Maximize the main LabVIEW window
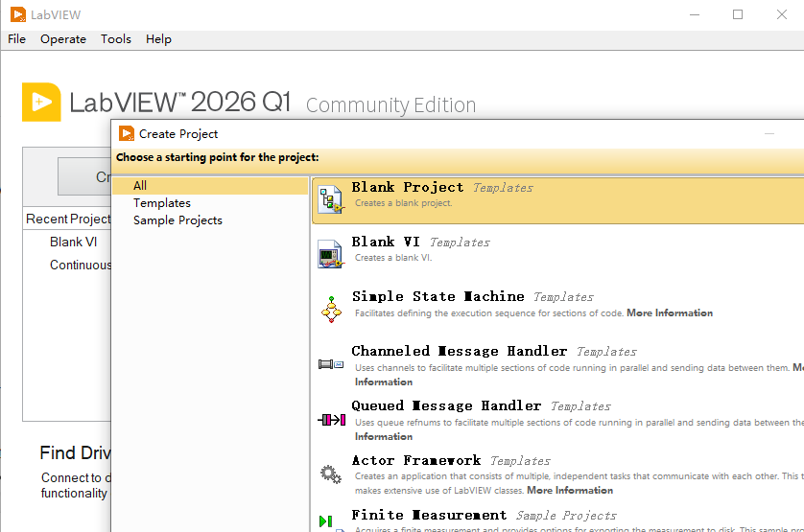This screenshot has width=804, height=532. 738,14
